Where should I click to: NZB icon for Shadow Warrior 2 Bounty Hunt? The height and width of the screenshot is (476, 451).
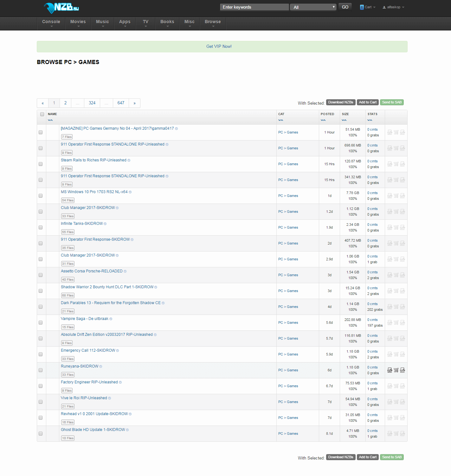tap(390, 291)
